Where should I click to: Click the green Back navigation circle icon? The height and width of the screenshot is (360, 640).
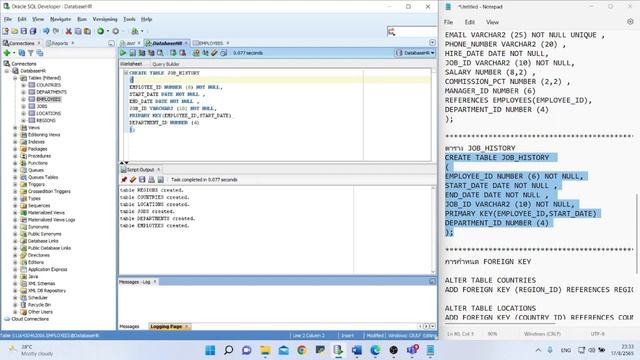click(x=100, y=31)
